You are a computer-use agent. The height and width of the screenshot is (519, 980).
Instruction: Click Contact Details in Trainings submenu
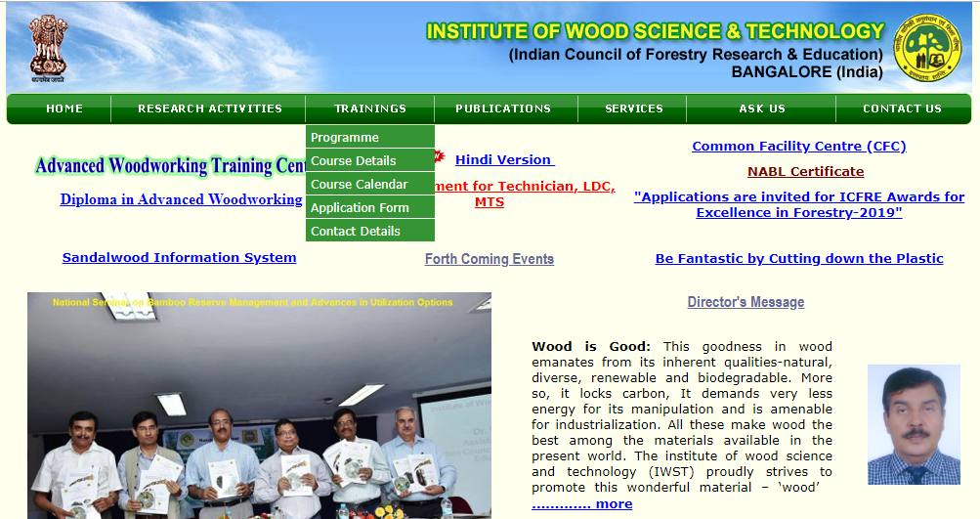tap(355, 231)
